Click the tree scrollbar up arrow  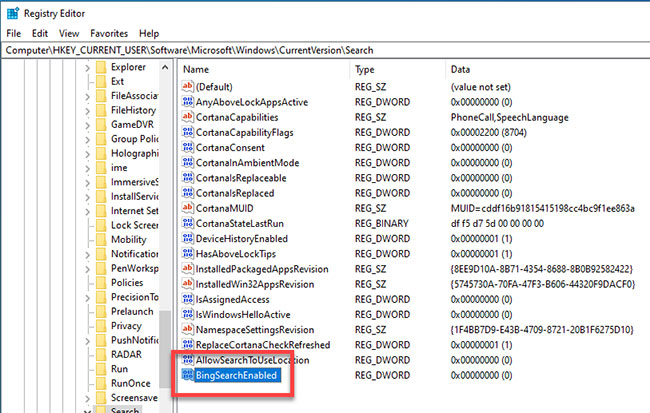click(165, 67)
